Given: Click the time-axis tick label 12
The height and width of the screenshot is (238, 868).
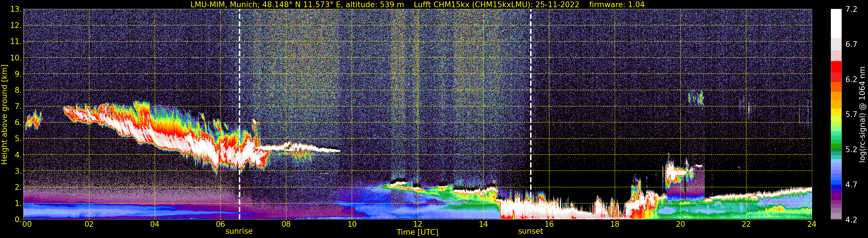Looking at the screenshot, I should point(417,224).
